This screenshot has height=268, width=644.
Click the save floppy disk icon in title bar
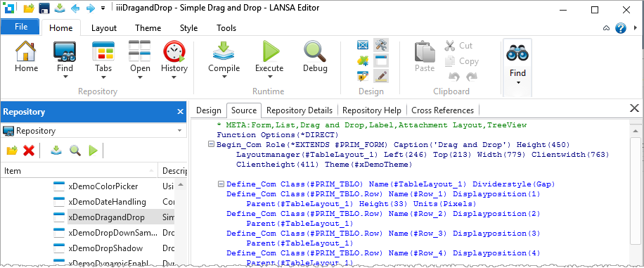click(x=44, y=8)
